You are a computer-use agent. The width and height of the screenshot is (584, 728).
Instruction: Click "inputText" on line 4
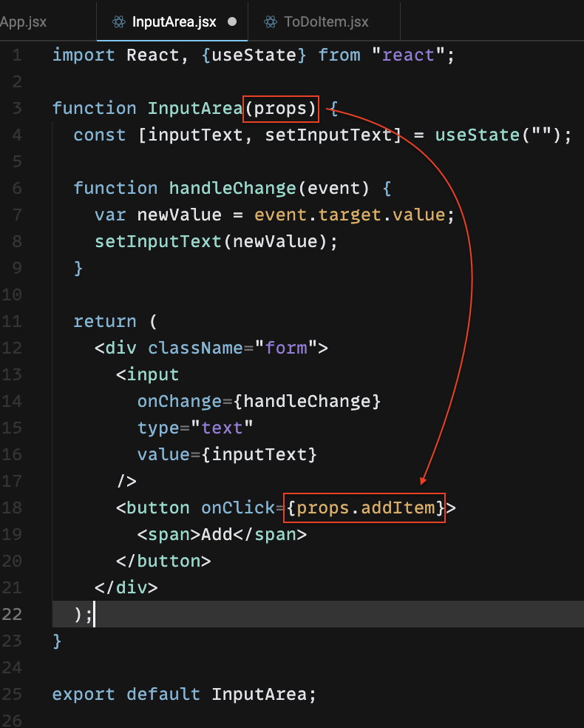[x=195, y=135]
